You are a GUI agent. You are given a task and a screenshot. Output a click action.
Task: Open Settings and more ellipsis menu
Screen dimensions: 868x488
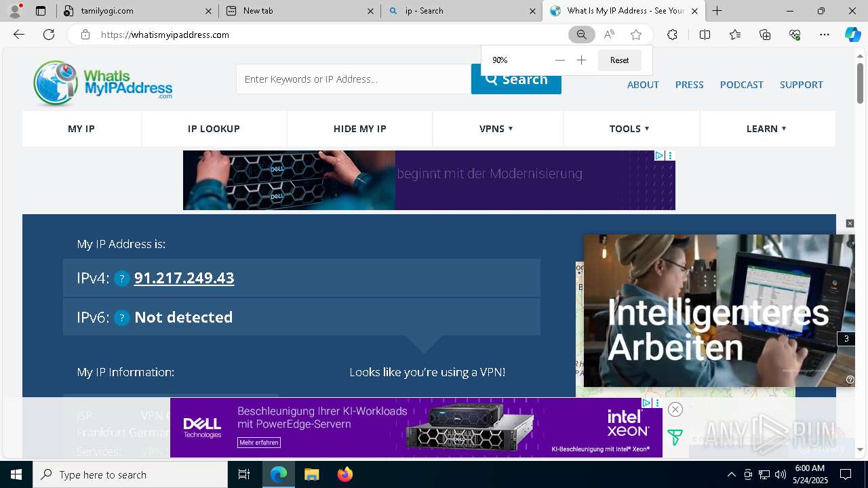coord(825,35)
